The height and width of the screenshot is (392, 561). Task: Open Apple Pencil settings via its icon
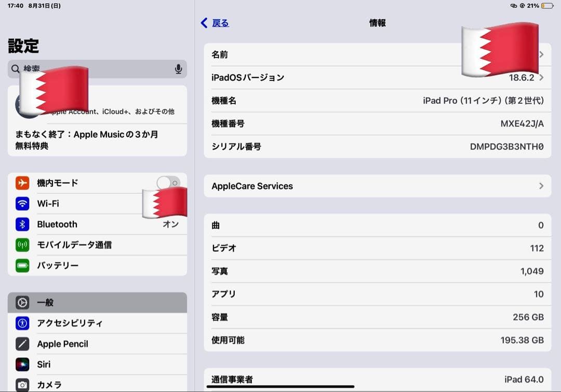pos(22,344)
